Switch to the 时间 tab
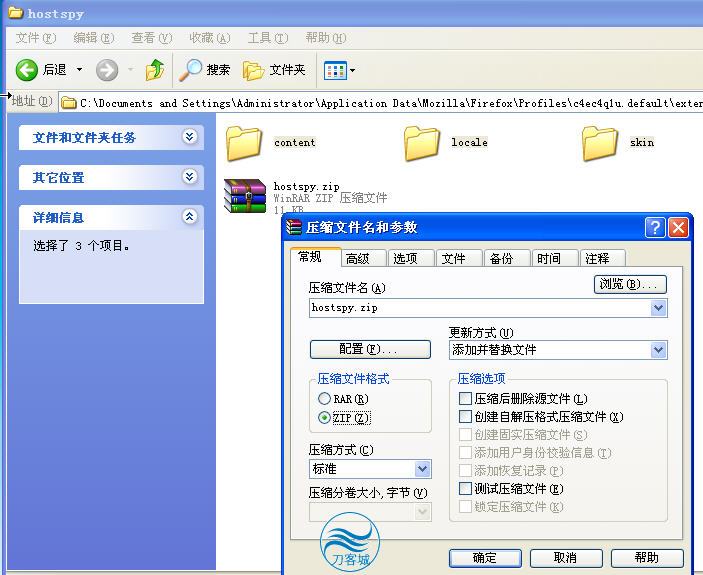 [x=555, y=259]
